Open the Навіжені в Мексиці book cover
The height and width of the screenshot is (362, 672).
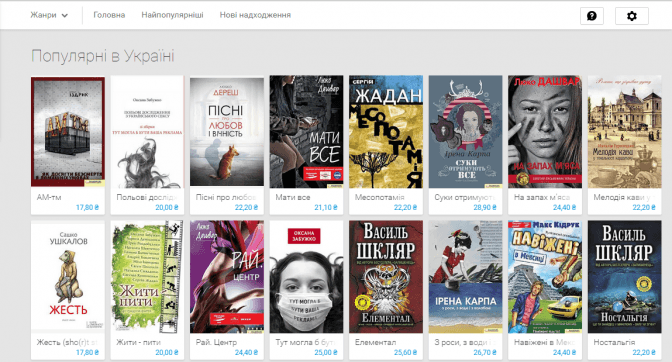[545, 277]
